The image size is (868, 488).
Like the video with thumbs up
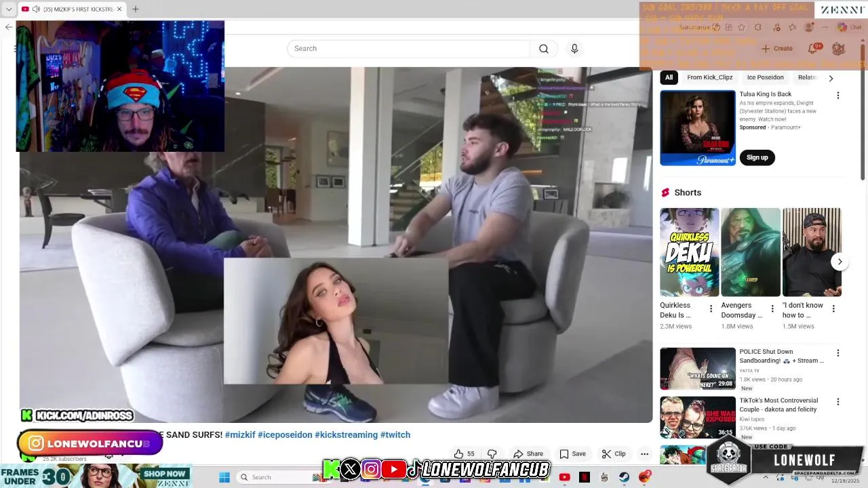(x=465, y=454)
